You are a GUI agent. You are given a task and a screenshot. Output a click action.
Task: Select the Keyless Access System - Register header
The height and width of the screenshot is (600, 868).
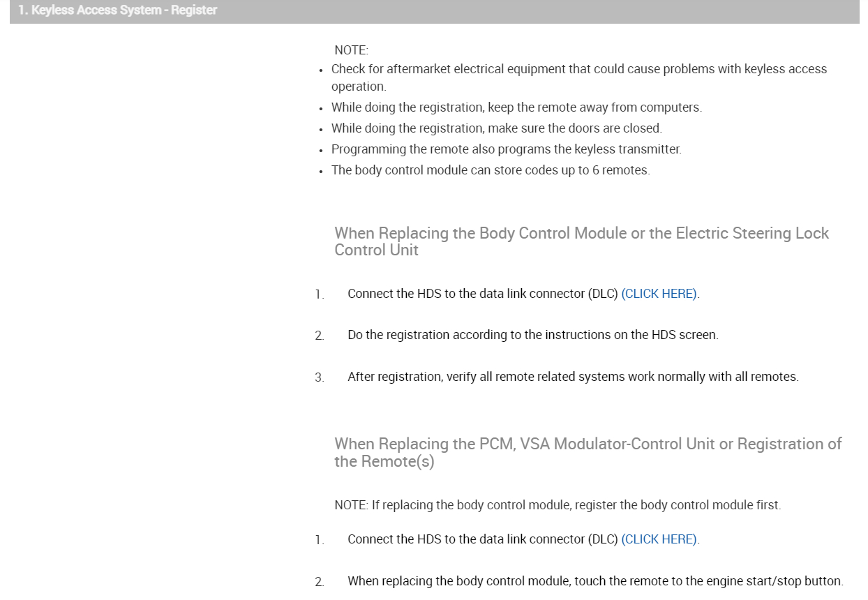tap(117, 10)
